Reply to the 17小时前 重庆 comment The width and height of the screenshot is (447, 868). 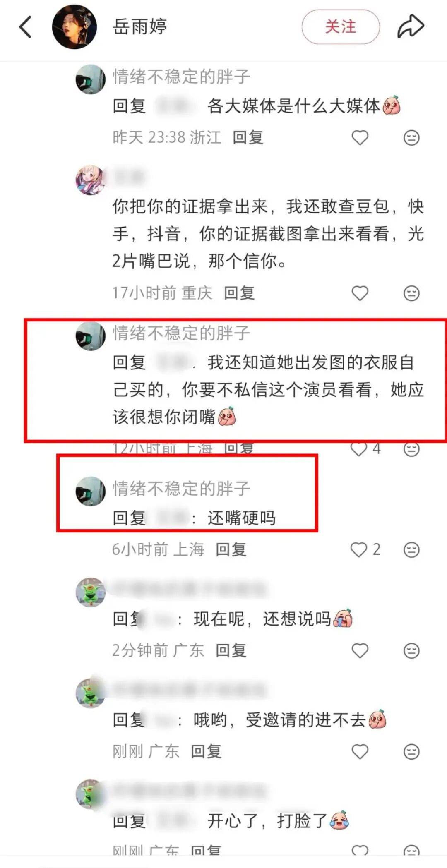pyautogui.click(x=239, y=293)
